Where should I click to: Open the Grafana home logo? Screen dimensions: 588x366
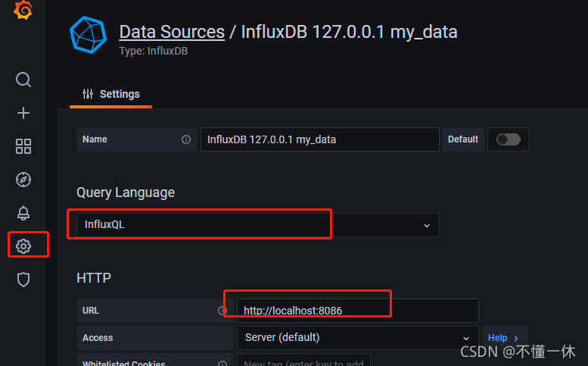[23, 9]
